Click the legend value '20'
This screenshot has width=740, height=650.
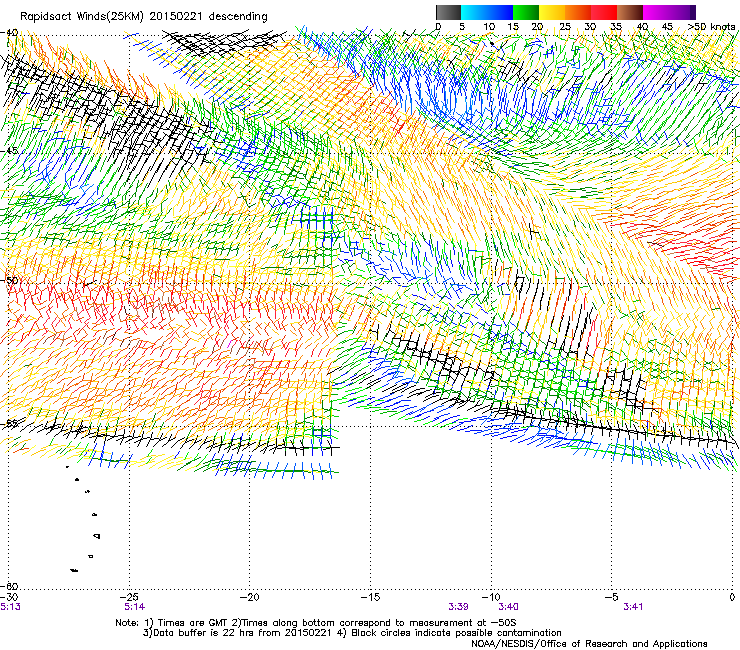[x=538, y=27]
